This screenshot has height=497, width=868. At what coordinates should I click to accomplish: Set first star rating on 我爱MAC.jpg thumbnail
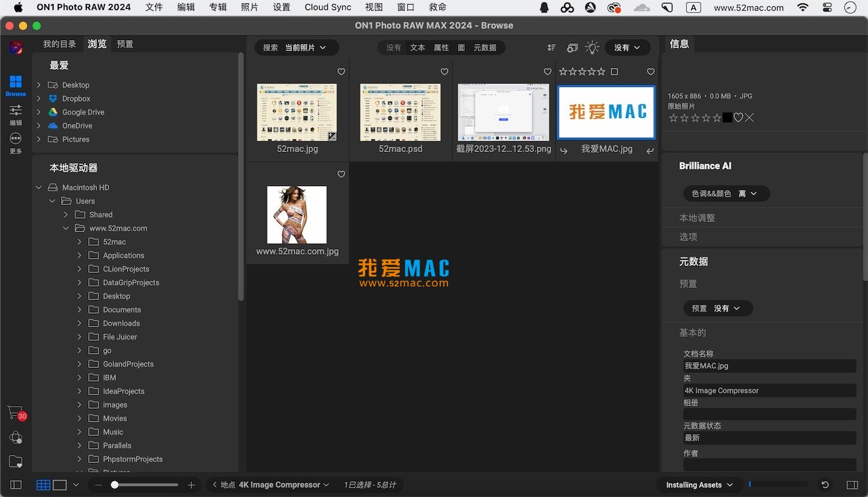563,72
